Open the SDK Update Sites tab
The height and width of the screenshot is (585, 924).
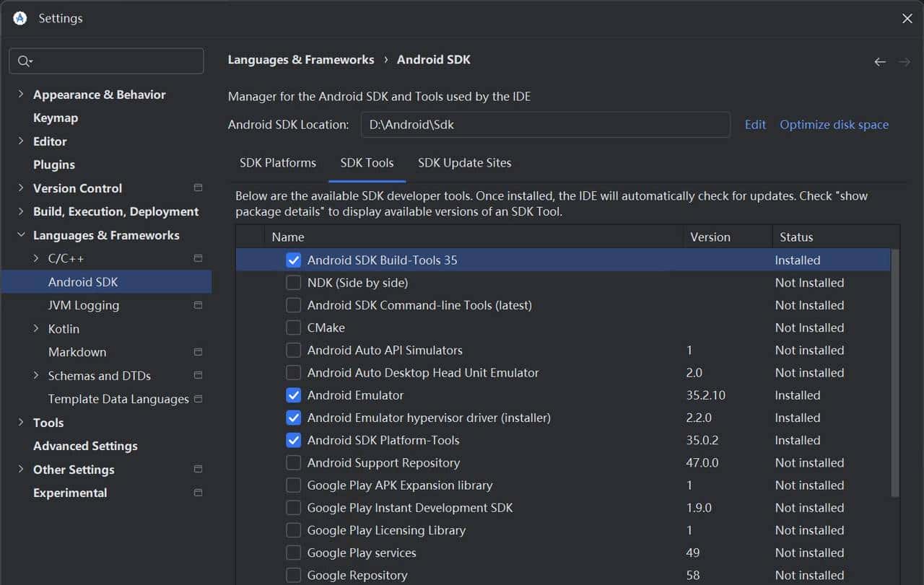pyautogui.click(x=464, y=163)
